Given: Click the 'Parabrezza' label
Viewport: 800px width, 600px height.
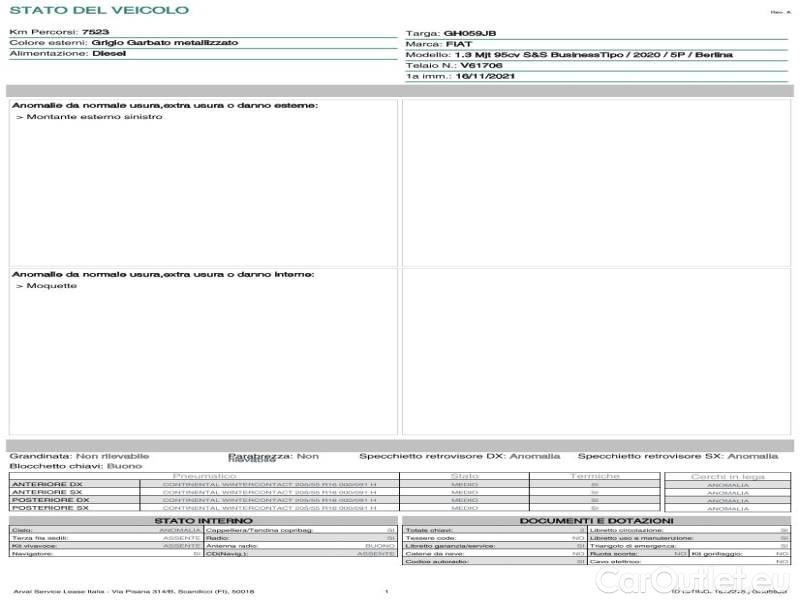Looking at the screenshot, I should pyautogui.click(x=260, y=456).
